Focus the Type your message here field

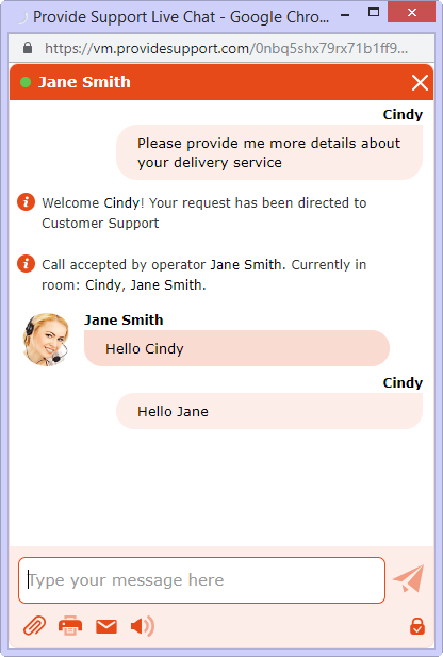coord(201,580)
